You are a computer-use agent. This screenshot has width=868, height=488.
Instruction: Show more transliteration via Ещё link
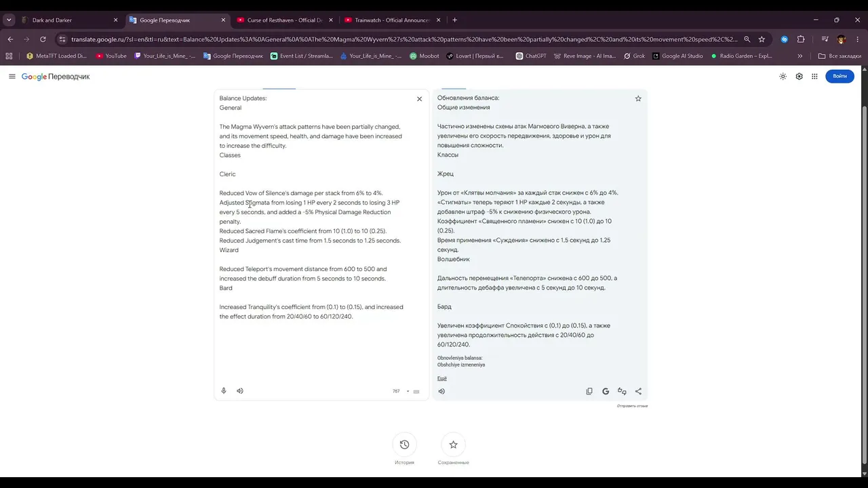point(442,379)
